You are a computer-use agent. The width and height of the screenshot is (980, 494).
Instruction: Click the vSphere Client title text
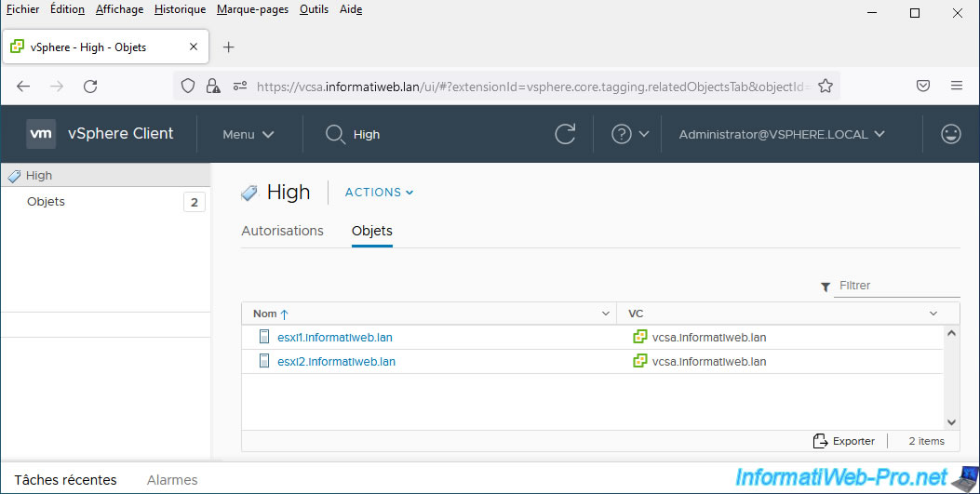coord(121,134)
